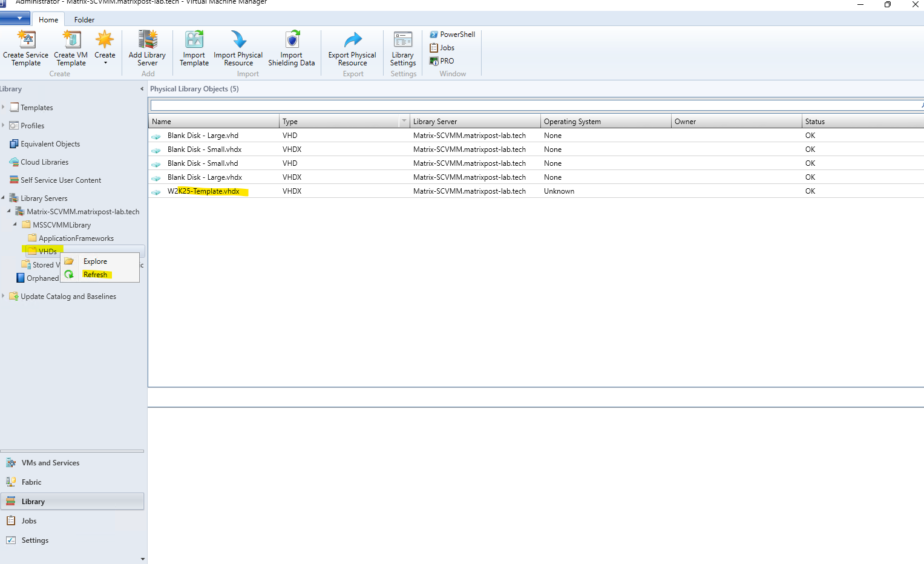The width and height of the screenshot is (924, 564).
Task: Expand the Templates tree node
Action: [x=4, y=107]
